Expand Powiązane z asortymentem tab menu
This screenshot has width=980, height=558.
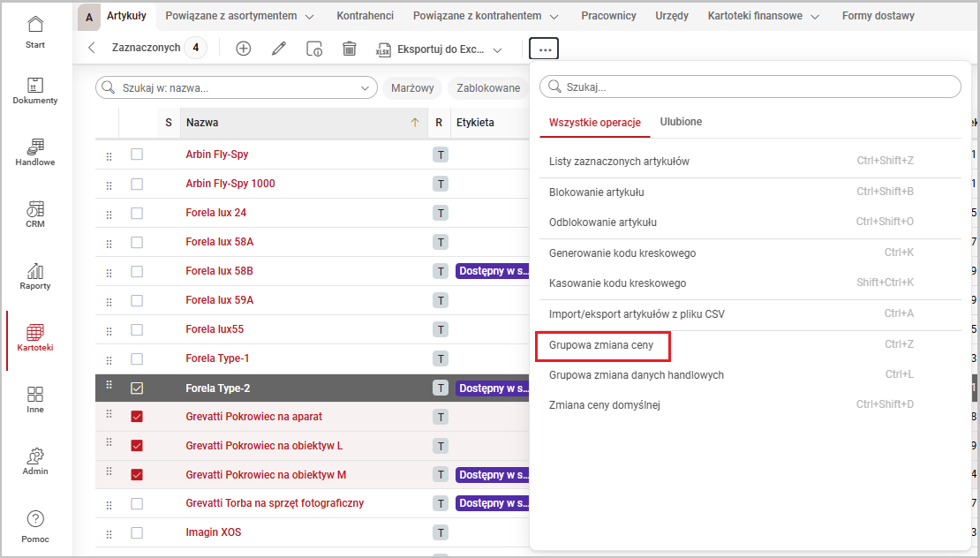tap(309, 16)
